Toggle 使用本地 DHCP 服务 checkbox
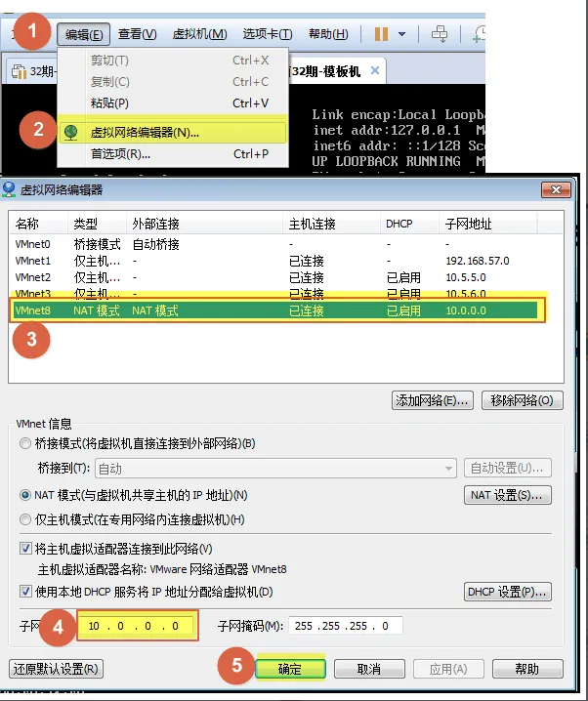This screenshot has height=701, width=588. pyautogui.click(x=25, y=592)
